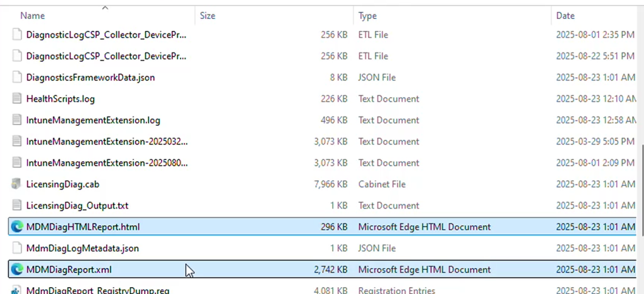Select the IntuneManagementExtension log dated 2025-08-01

(x=107, y=163)
